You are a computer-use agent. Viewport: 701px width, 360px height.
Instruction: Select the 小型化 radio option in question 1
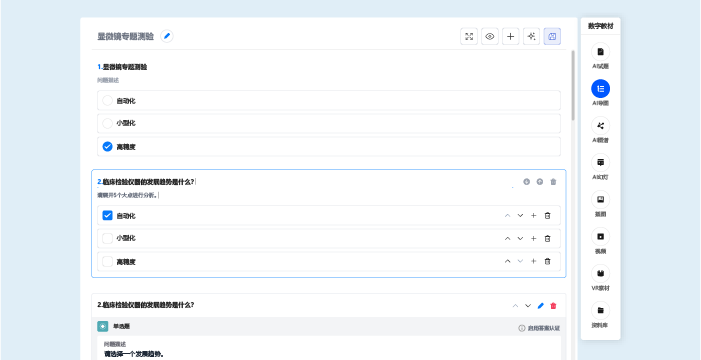pos(107,123)
